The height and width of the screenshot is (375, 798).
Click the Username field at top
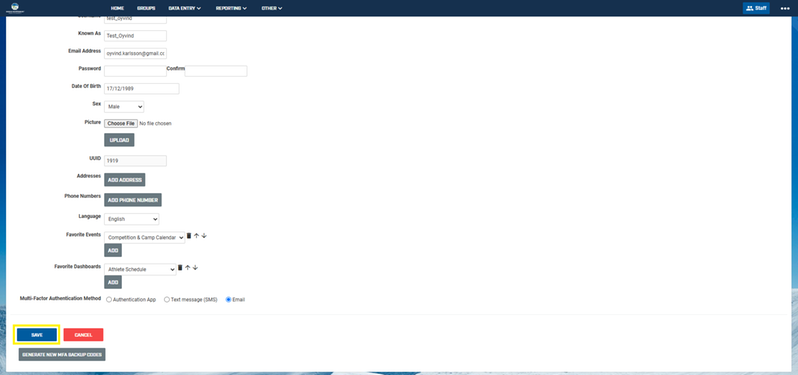pos(135,19)
